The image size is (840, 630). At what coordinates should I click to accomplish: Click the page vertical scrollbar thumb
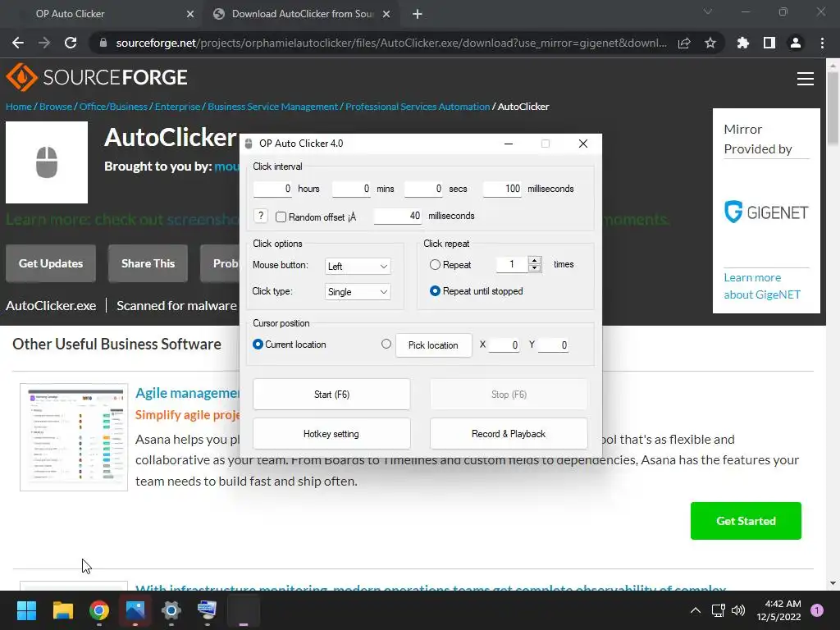833,107
